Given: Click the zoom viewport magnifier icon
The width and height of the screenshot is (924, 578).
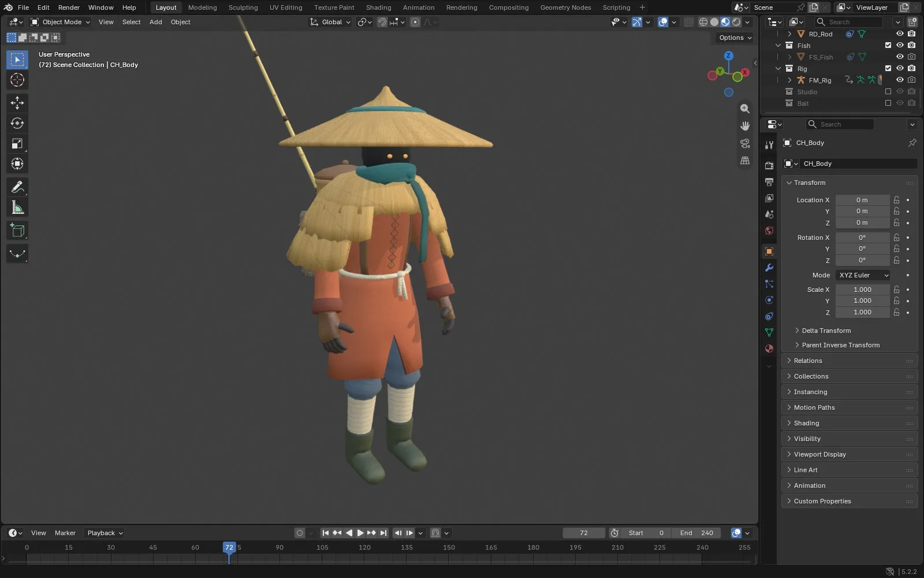Looking at the screenshot, I should coord(745,109).
